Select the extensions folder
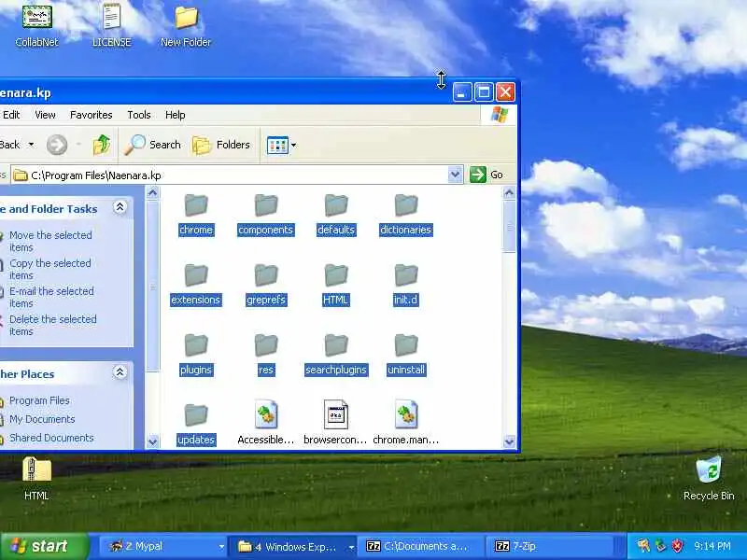The width and height of the screenshot is (747, 560). click(x=196, y=286)
